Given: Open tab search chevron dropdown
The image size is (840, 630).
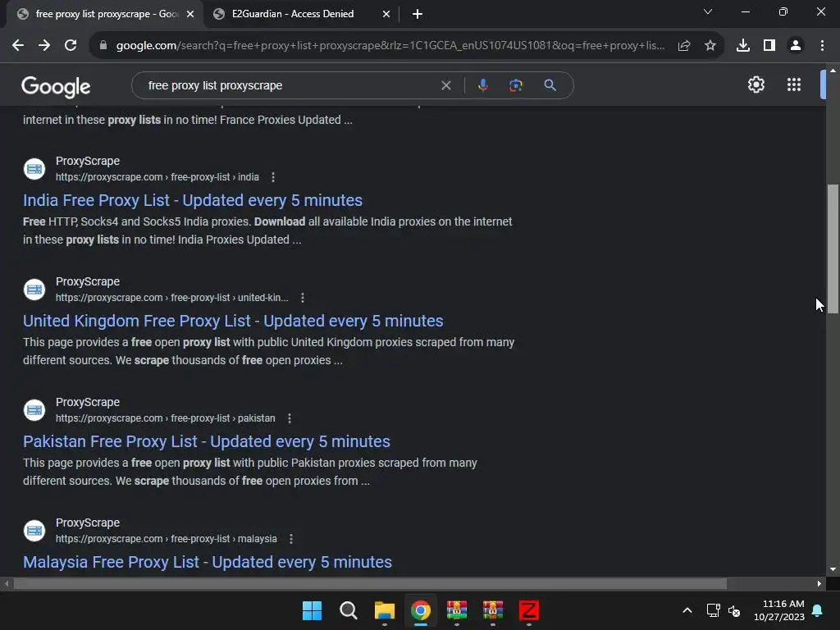Looking at the screenshot, I should pos(708,11).
